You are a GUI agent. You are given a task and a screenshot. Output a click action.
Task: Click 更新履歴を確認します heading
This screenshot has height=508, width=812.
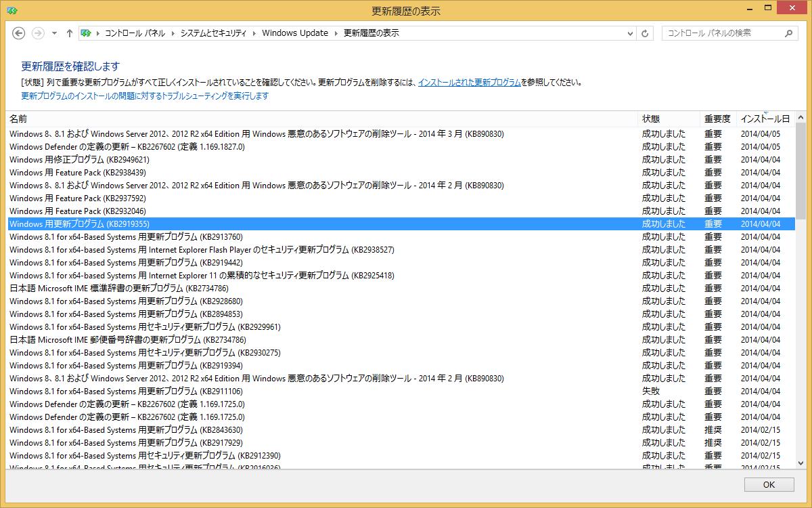(70, 66)
